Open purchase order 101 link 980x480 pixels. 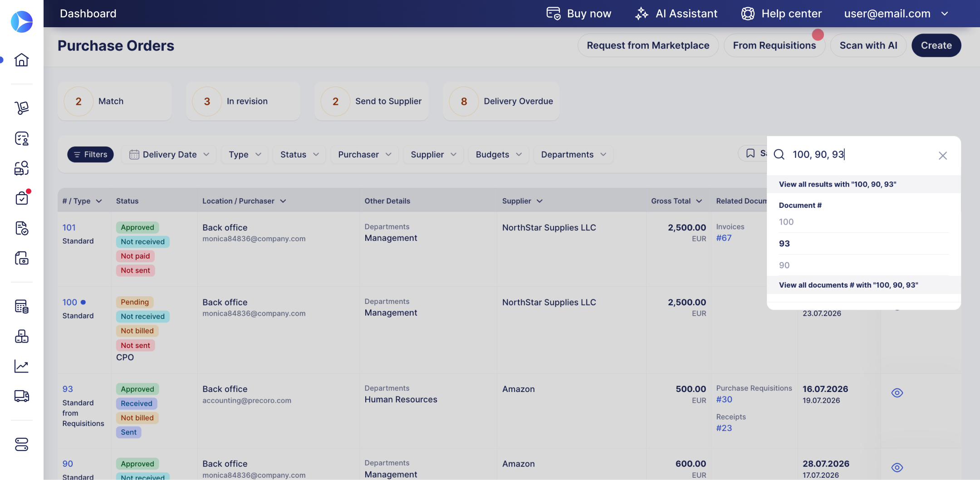(69, 227)
